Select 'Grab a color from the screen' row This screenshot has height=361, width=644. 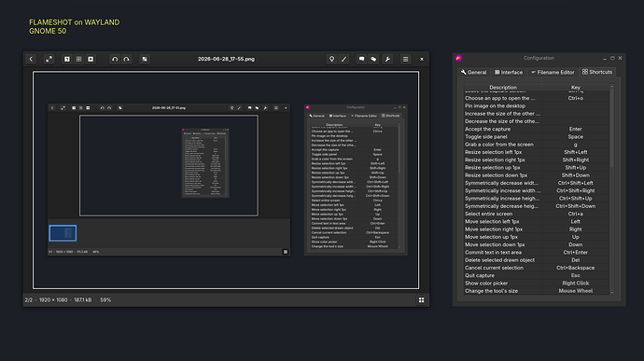(537, 145)
